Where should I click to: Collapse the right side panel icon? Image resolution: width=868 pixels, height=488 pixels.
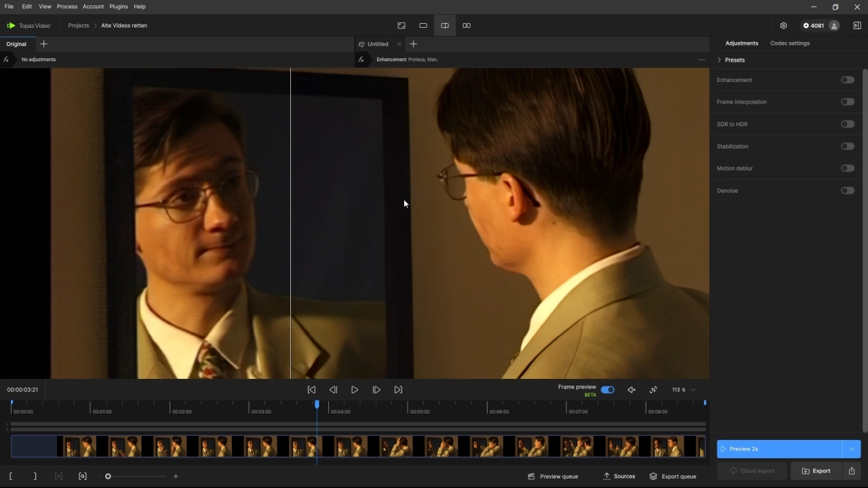(857, 26)
